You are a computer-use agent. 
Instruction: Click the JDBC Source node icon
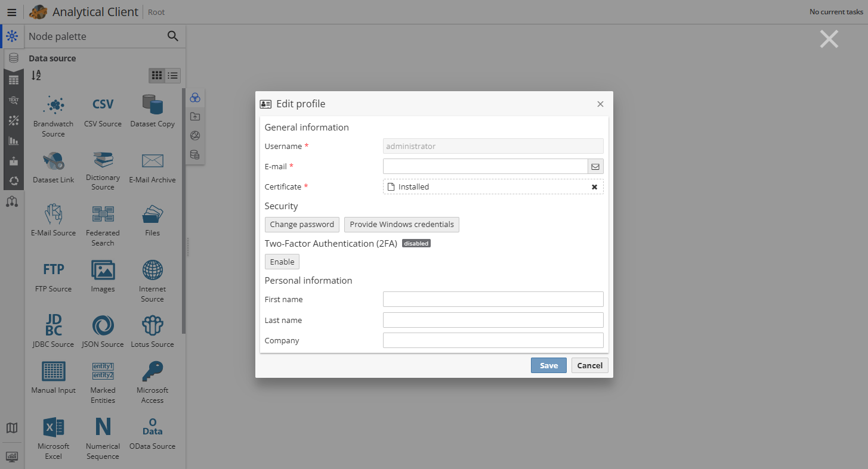(53, 325)
